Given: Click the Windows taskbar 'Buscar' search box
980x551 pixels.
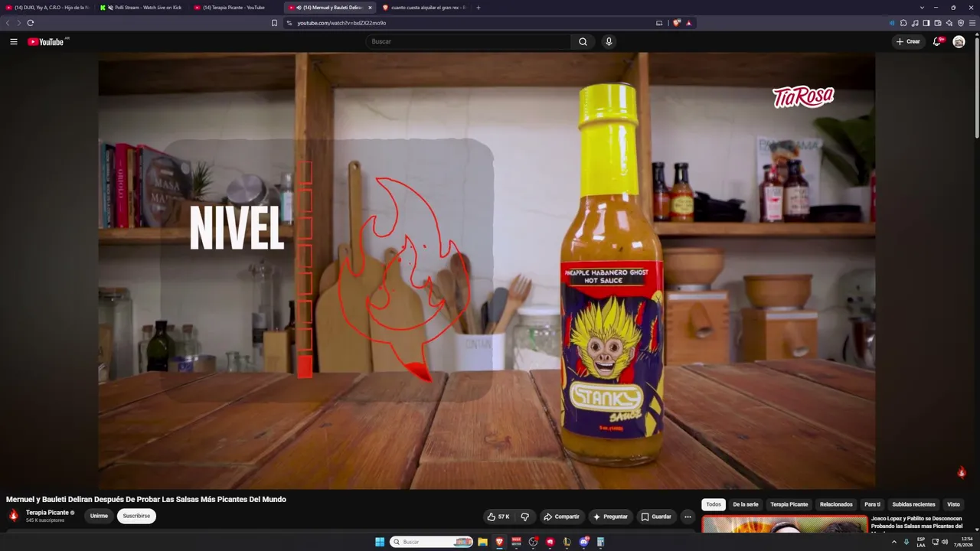Looking at the screenshot, I should tap(432, 542).
